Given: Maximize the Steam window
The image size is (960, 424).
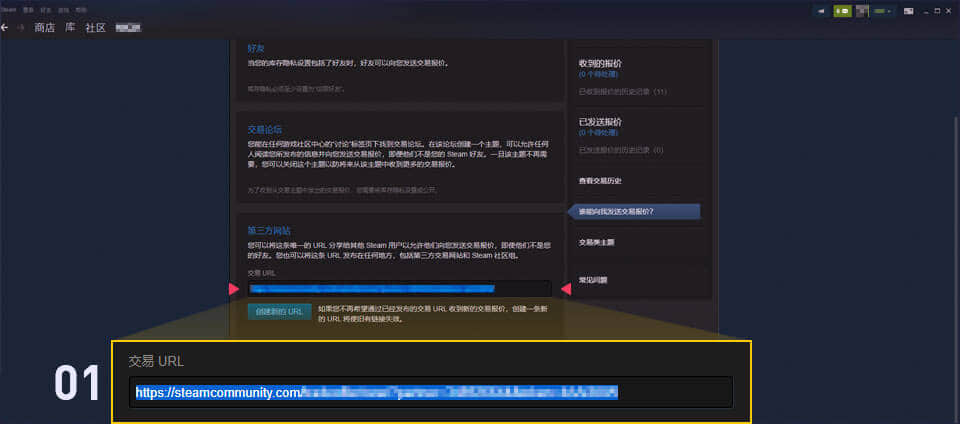Looking at the screenshot, I should [937, 11].
